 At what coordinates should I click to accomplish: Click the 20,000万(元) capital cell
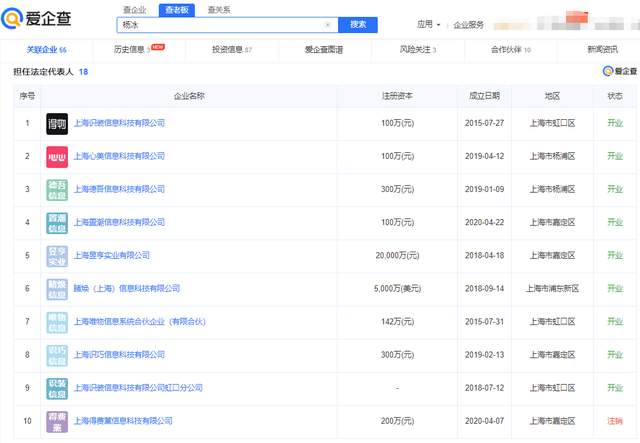click(397, 256)
